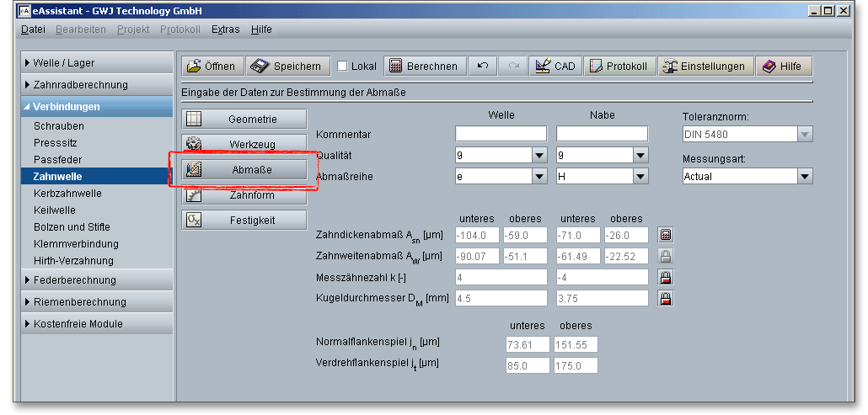Open Messungsart dropdown showing Actual
The width and height of the screenshot is (868, 415).
(x=804, y=177)
